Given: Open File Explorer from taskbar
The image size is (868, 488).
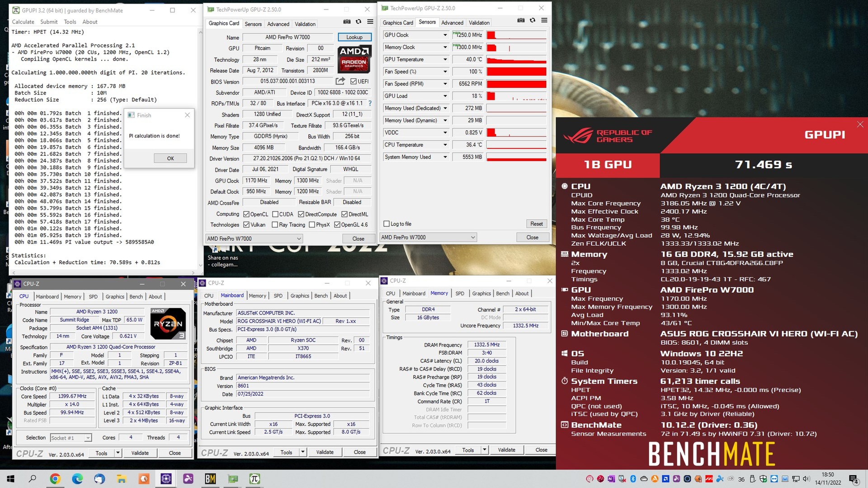Looking at the screenshot, I should [122, 479].
